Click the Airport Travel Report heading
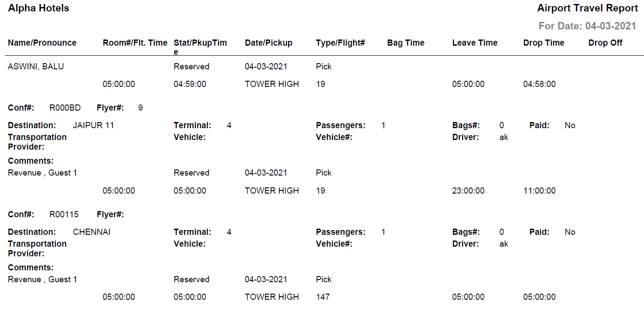644x309 pixels. point(587,8)
